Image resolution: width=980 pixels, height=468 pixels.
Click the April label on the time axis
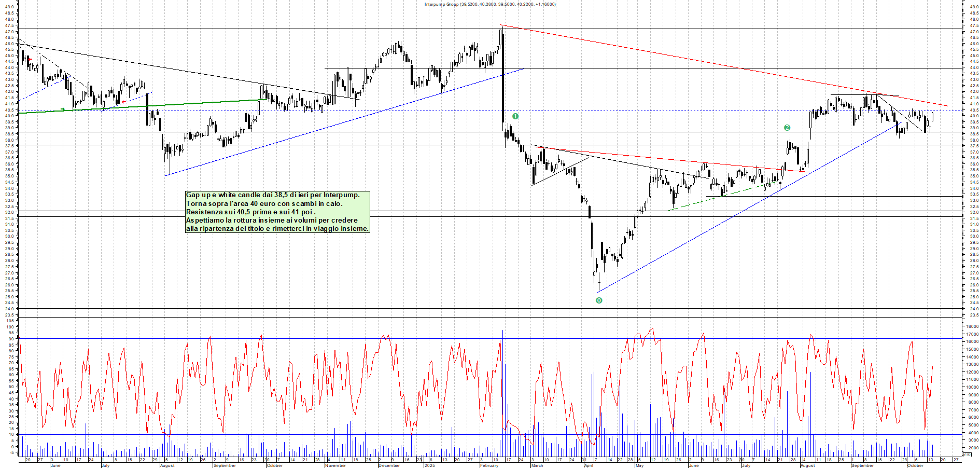[589, 465]
